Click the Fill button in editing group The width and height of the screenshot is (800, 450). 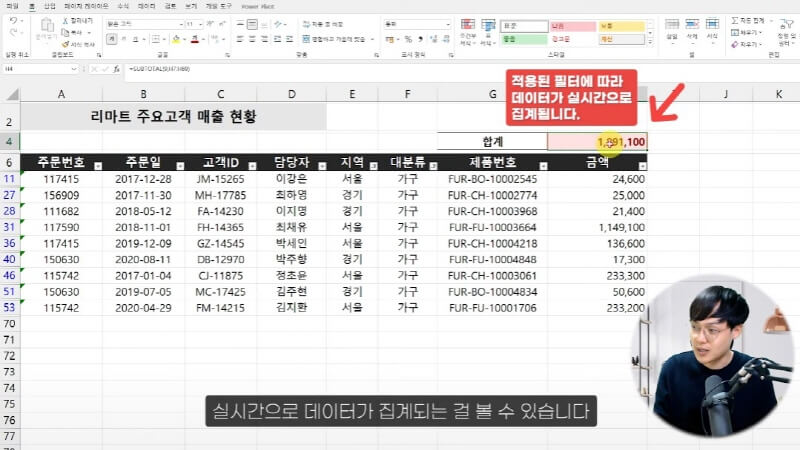[x=746, y=33]
